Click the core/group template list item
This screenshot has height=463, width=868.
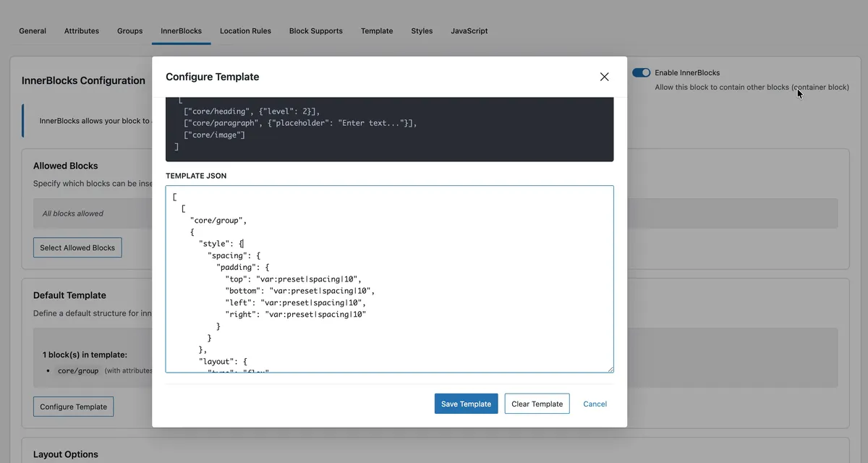78,370
